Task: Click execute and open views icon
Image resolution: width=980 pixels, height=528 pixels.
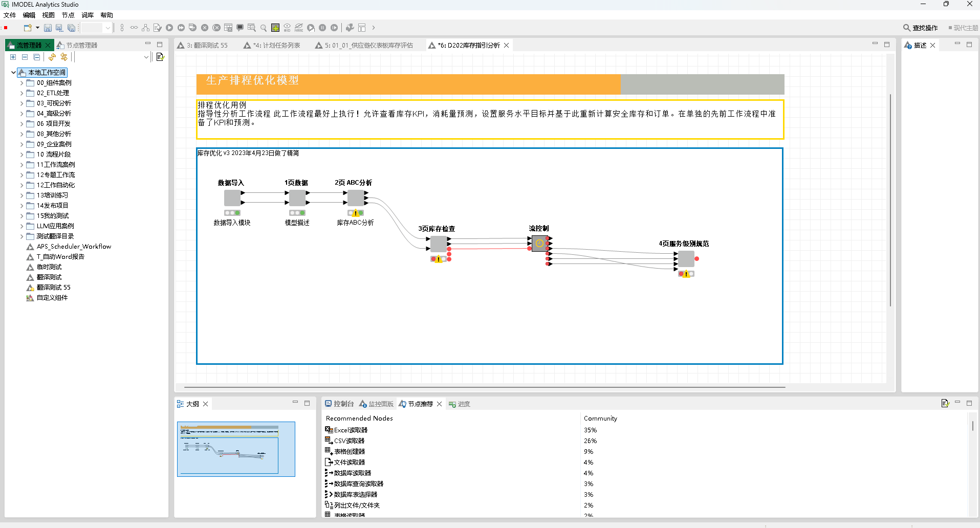Action: [193, 28]
